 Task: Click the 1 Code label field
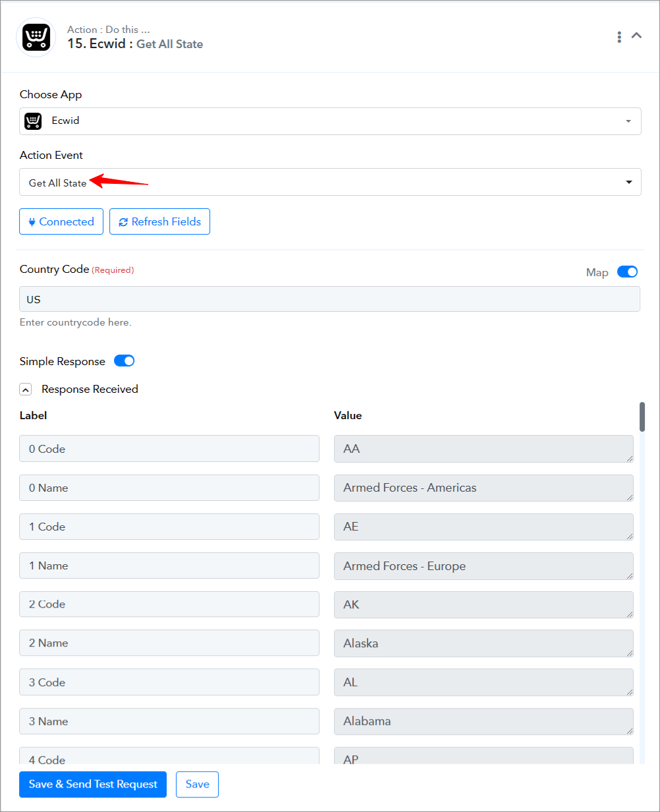[x=169, y=527]
